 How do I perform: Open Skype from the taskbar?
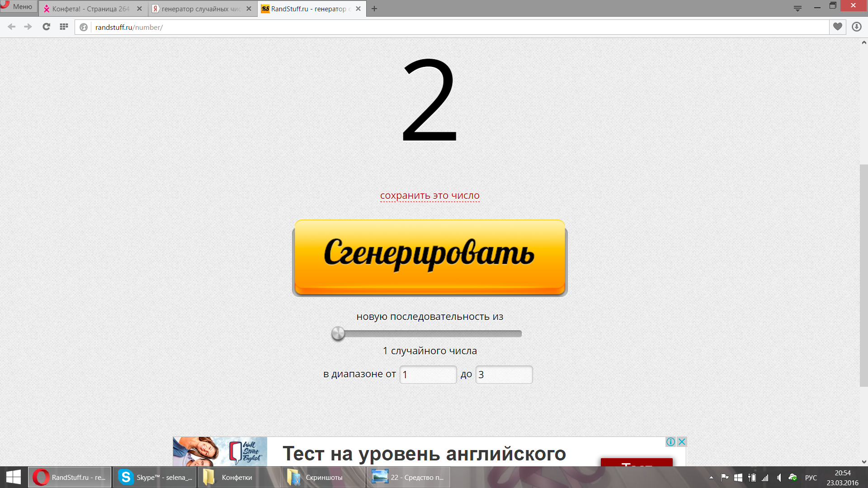click(x=154, y=477)
